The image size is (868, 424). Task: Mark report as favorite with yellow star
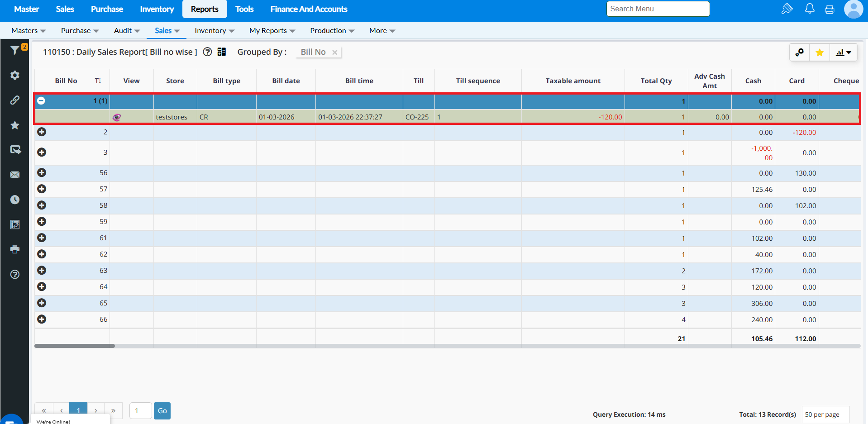point(819,52)
